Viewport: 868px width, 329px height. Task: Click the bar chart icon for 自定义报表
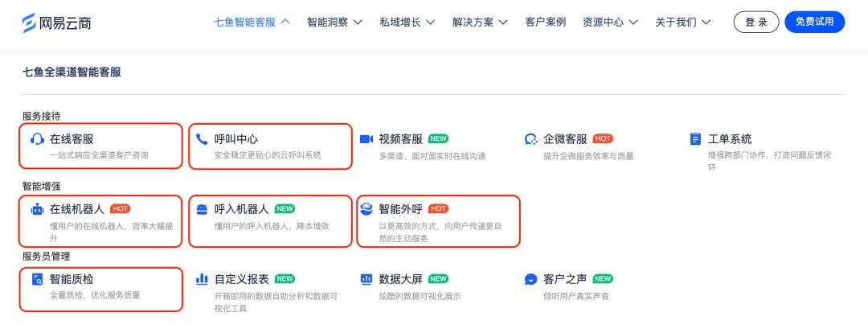[202, 279]
